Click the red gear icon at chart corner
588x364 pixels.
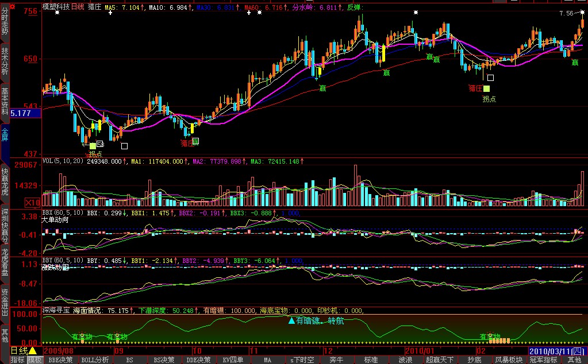tap(13, 7)
